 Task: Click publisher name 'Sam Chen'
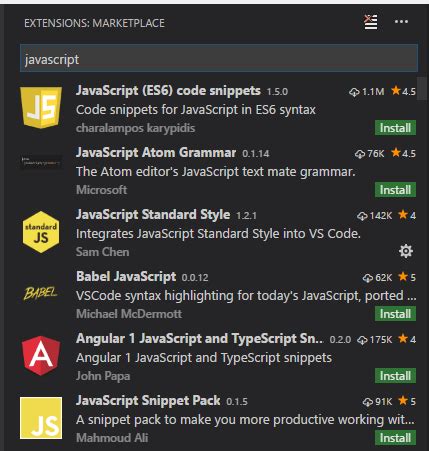[x=102, y=252]
